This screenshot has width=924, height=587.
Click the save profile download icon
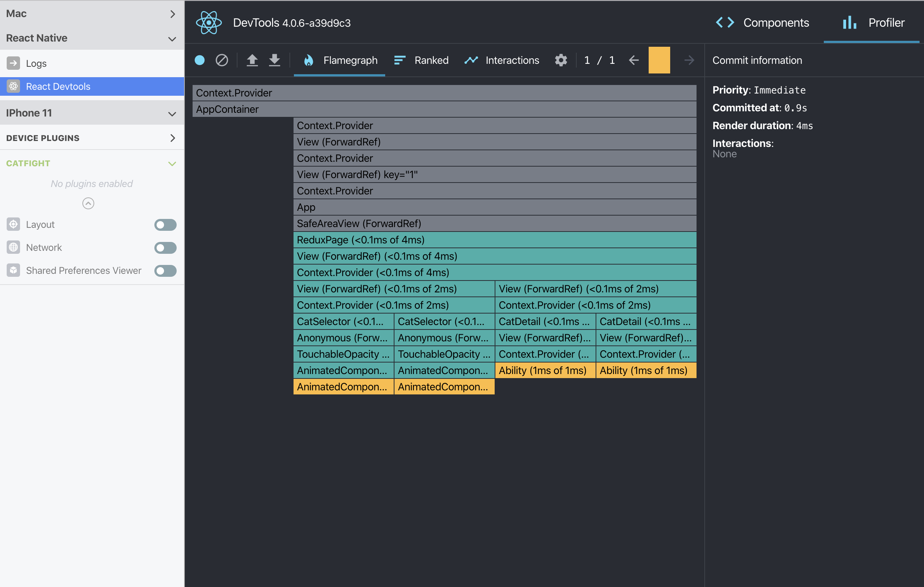[x=274, y=60]
